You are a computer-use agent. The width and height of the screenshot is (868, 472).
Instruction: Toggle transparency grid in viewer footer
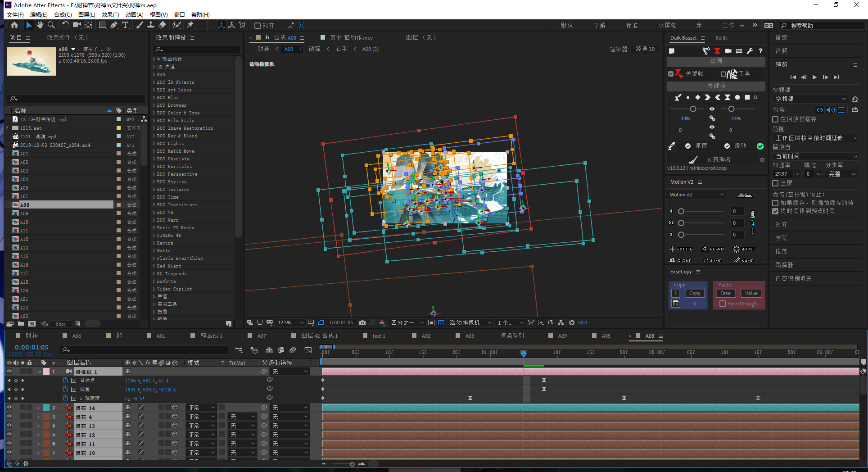click(x=441, y=322)
